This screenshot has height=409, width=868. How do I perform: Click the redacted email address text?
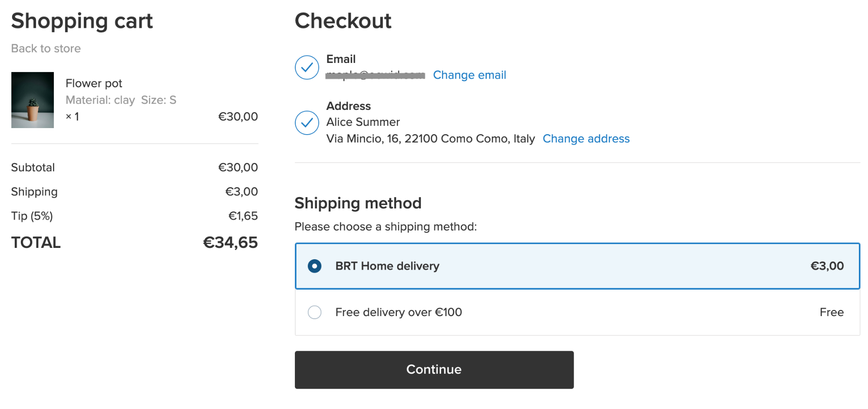point(375,75)
